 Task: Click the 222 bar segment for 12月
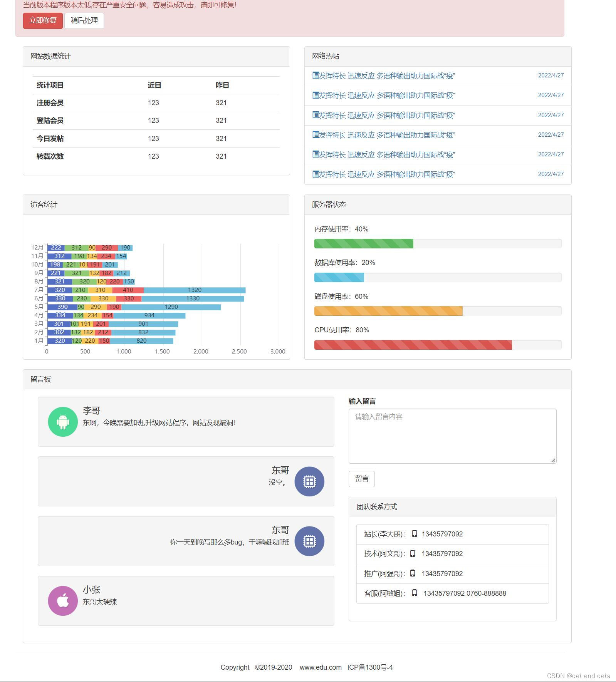pos(56,248)
